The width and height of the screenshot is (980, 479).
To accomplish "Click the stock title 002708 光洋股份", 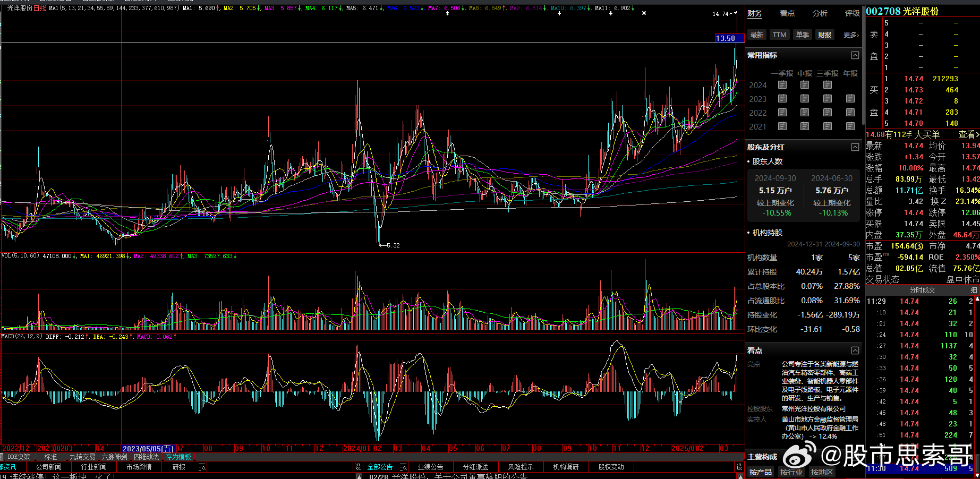I will pos(902,11).
